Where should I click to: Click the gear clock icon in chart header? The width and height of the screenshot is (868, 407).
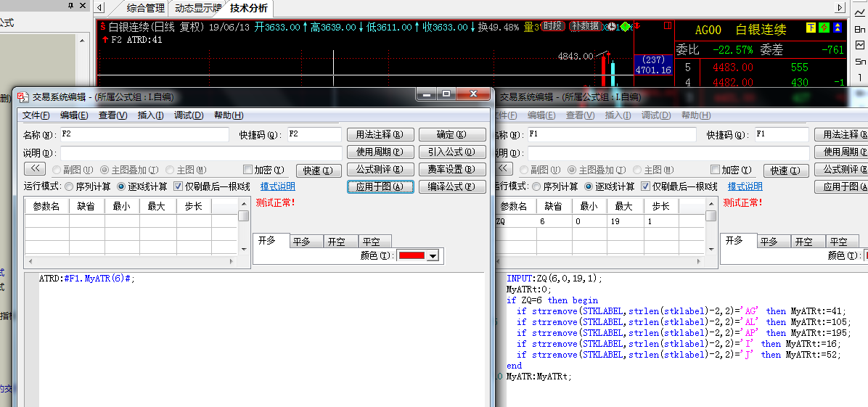point(613,27)
